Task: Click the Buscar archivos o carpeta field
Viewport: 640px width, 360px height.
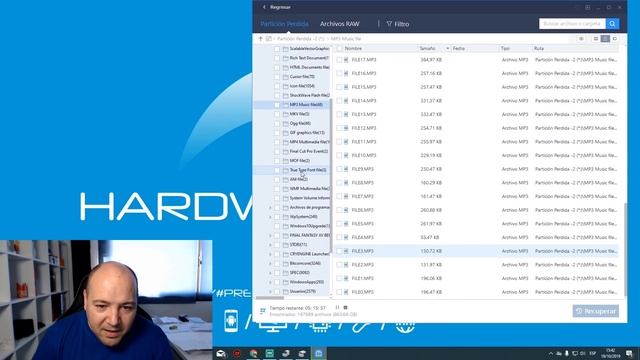Action: click(572, 24)
